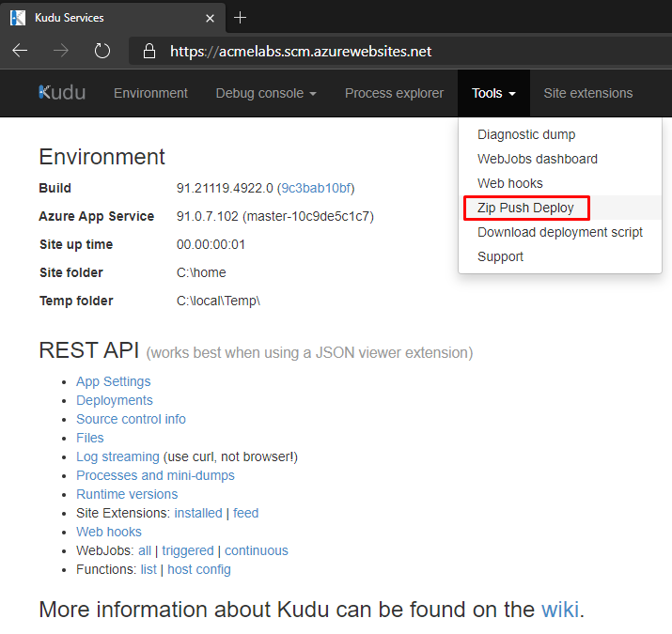The image size is (672, 634).
Task: Click the Temp folder label
Action: coord(76,301)
